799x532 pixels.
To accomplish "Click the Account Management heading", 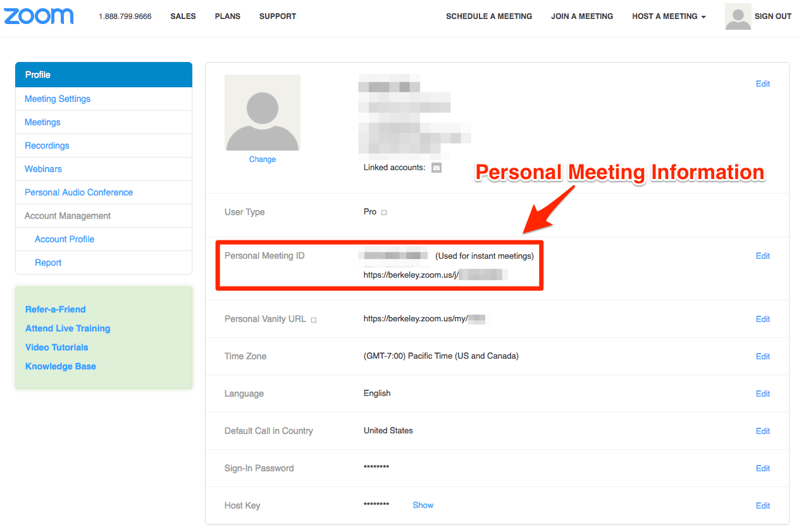I will point(68,216).
